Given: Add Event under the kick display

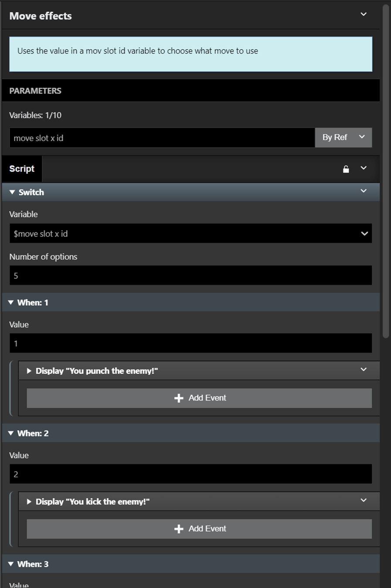Looking at the screenshot, I should [199, 529].
